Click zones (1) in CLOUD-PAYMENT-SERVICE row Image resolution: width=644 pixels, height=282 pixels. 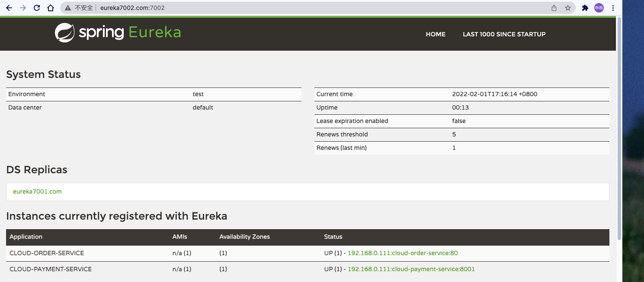pyautogui.click(x=223, y=269)
